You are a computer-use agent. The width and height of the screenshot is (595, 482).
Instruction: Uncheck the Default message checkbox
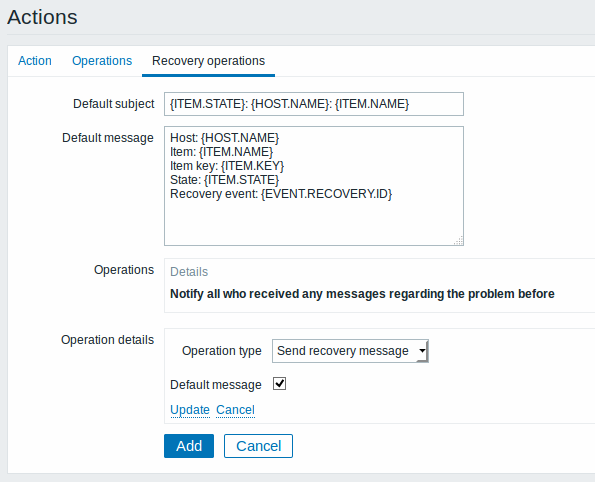tap(280, 384)
